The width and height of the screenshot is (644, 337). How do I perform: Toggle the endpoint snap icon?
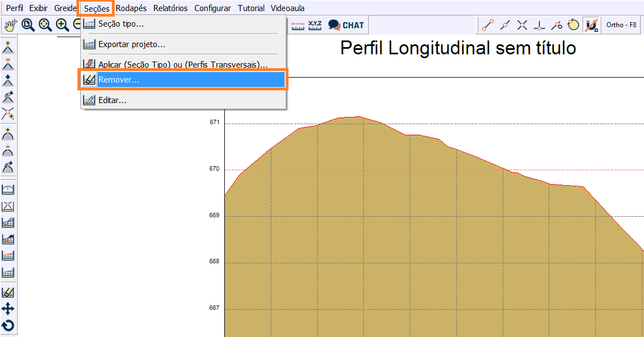click(488, 25)
